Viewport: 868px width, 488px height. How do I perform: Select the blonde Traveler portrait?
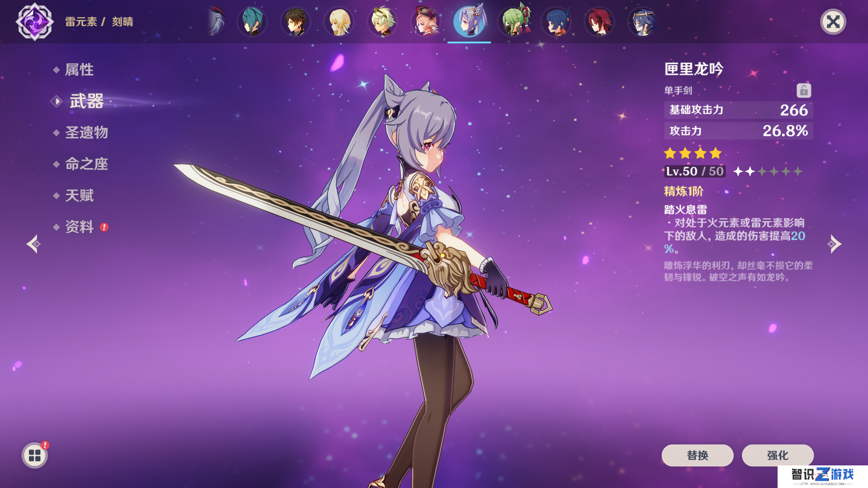tap(339, 22)
